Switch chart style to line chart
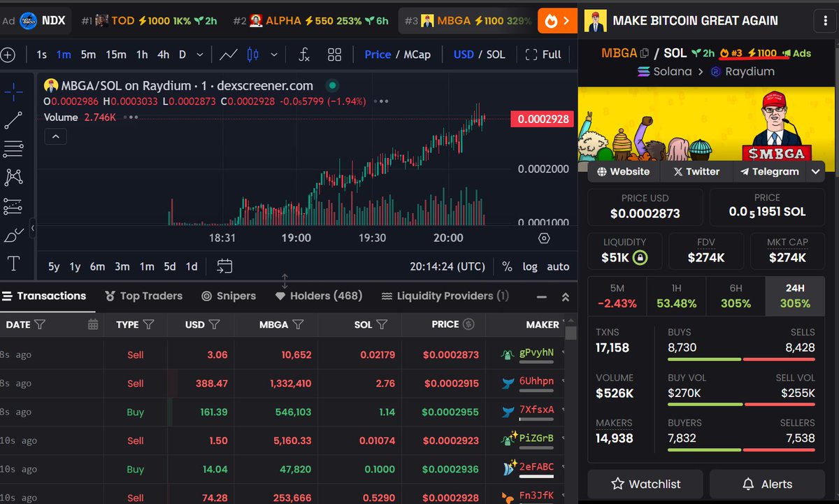Image resolution: width=839 pixels, height=504 pixels. 228,55
